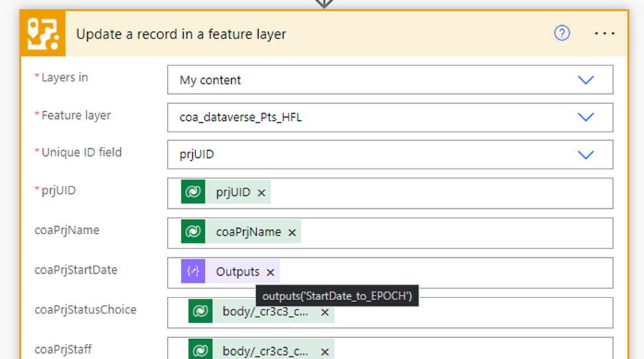Click the Dataverse icon on the prjUID token
The height and width of the screenshot is (359, 644).
[194, 192]
